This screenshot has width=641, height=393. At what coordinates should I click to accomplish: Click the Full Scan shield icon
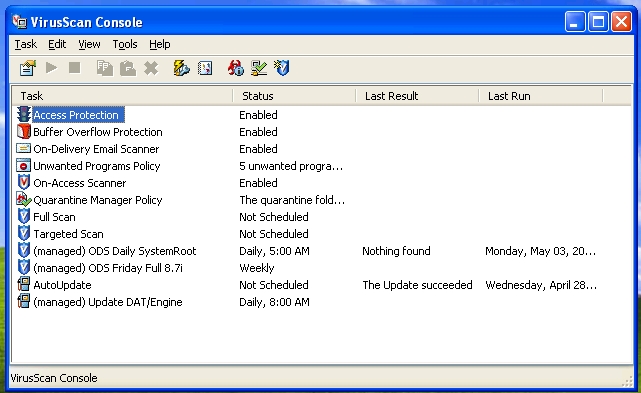tap(24, 216)
